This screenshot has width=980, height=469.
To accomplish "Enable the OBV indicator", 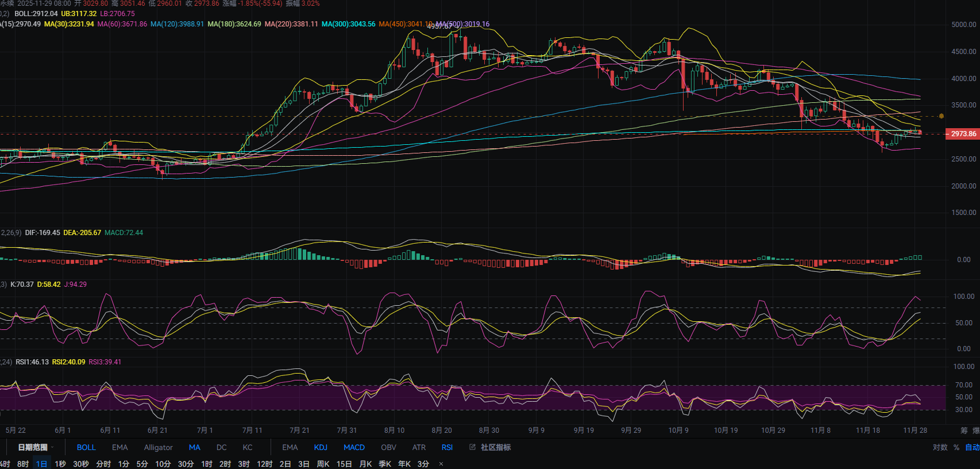I will (388, 447).
